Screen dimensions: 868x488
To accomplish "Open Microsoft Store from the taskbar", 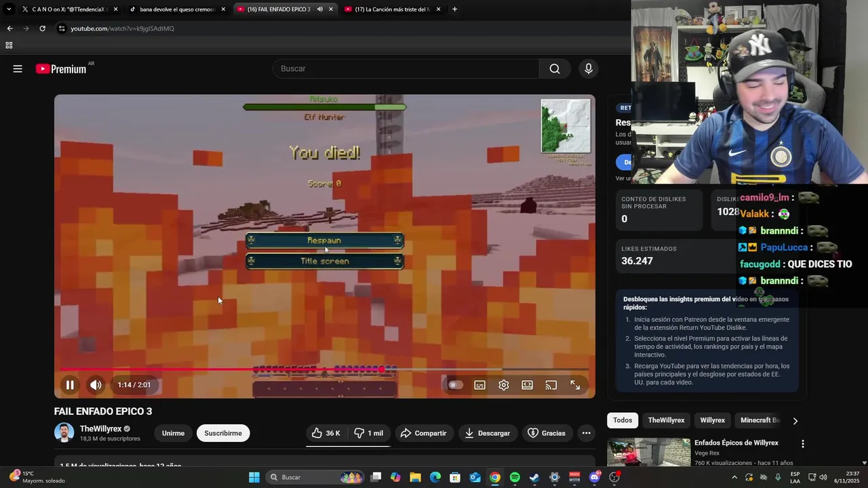I will coord(455,477).
